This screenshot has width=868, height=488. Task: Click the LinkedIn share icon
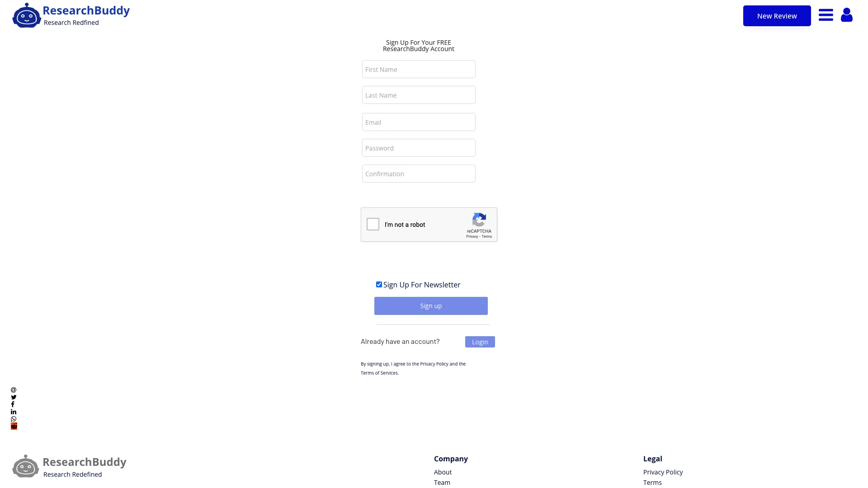tap(13, 412)
